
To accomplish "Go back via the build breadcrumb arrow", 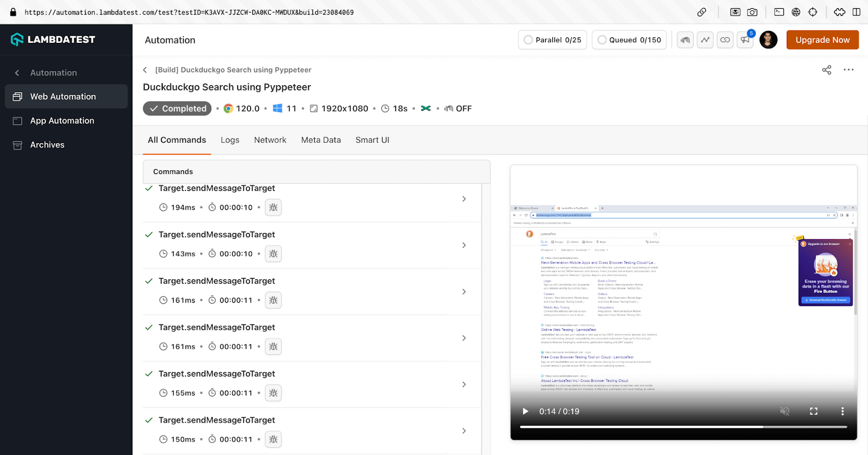I will click(145, 70).
